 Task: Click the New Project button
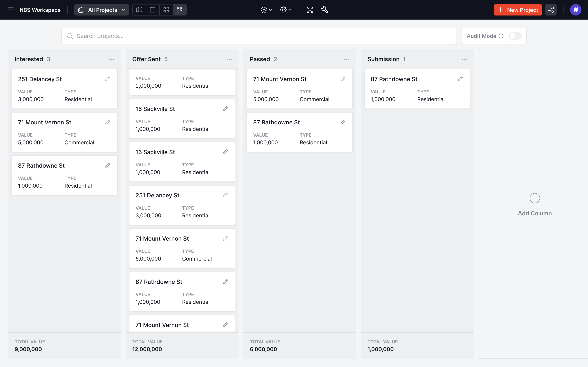(x=518, y=10)
